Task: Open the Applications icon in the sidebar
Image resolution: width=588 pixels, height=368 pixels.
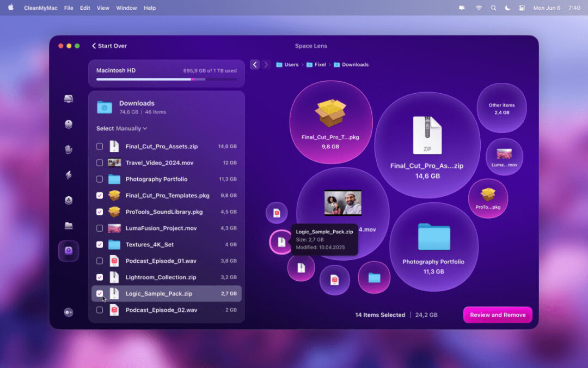Action: click(69, 200)
